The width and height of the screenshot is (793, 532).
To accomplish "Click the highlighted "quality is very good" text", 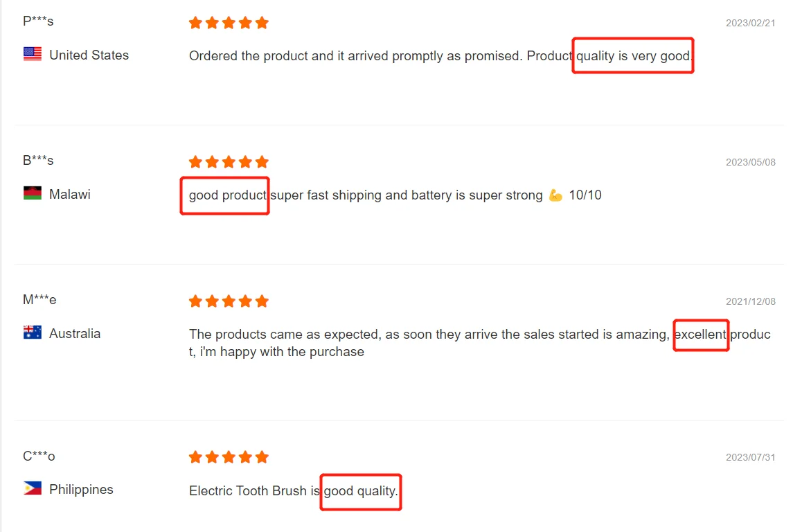I will coord(633,56).
